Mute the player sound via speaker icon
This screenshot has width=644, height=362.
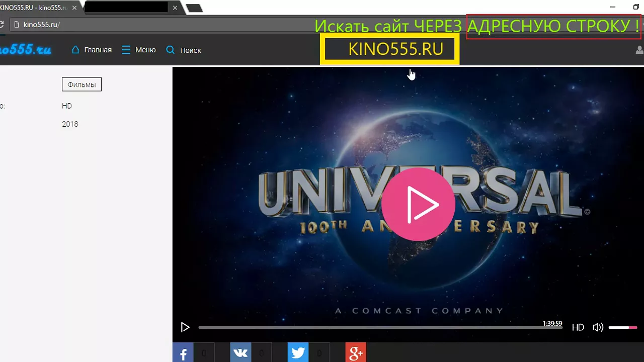tap(598, 327)
